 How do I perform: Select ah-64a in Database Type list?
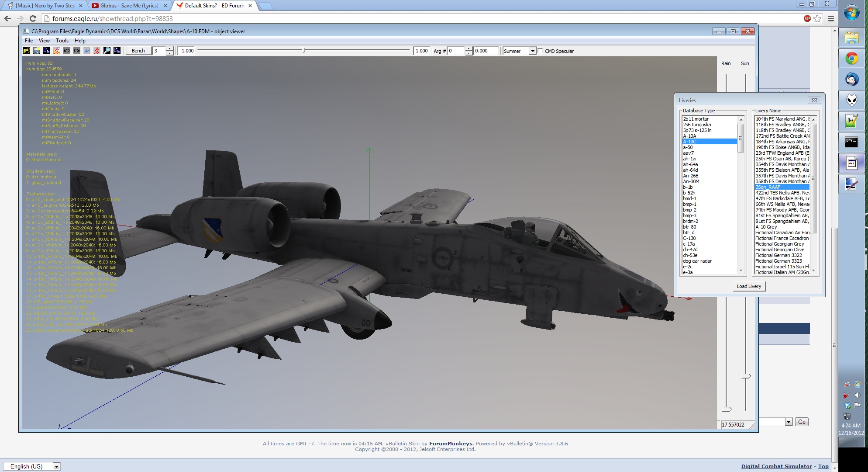click(710, 164)
